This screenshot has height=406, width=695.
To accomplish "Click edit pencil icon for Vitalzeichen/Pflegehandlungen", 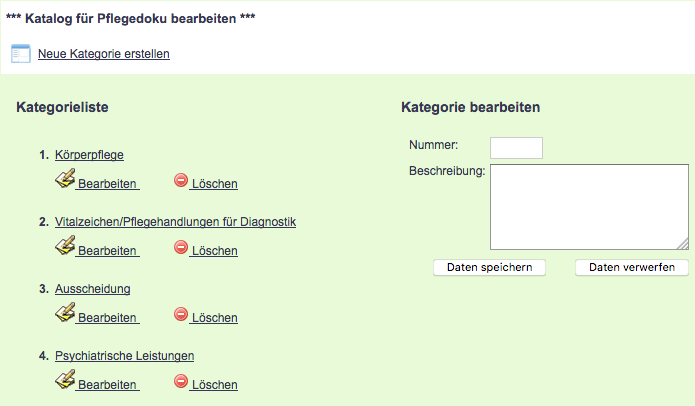I will (65, 247).
